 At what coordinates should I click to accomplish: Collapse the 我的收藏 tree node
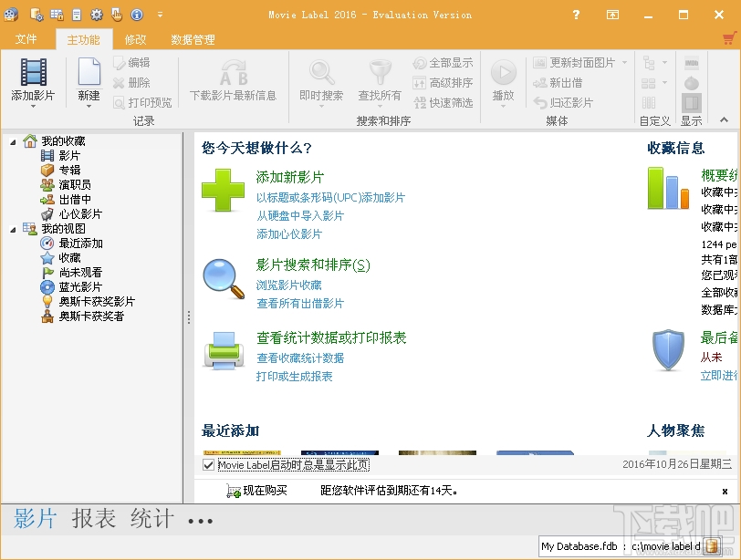click(13, 141)
